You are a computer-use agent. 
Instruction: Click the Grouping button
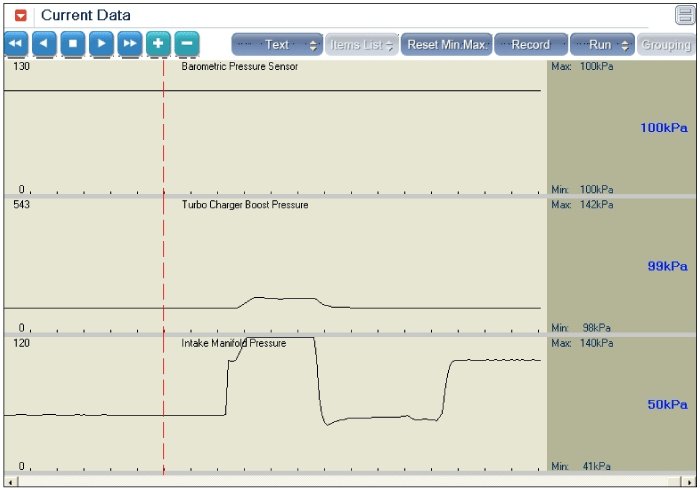click(666, 45)
